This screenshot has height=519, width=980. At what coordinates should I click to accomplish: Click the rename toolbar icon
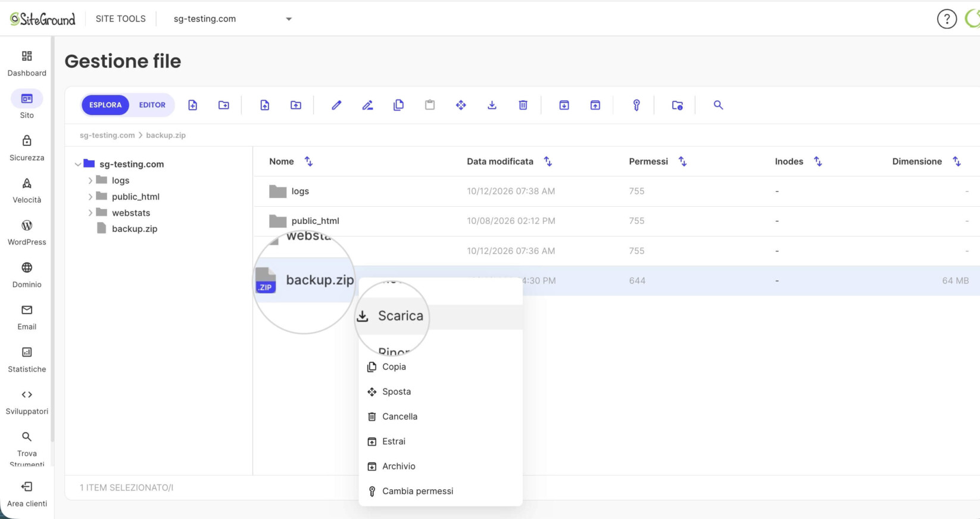pyautogui.click(x=368, y=105)
